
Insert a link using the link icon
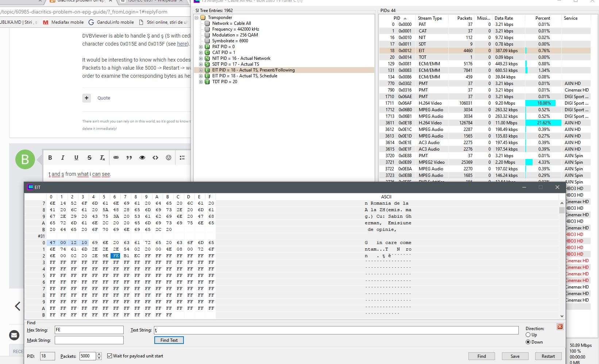pos(116,158)
